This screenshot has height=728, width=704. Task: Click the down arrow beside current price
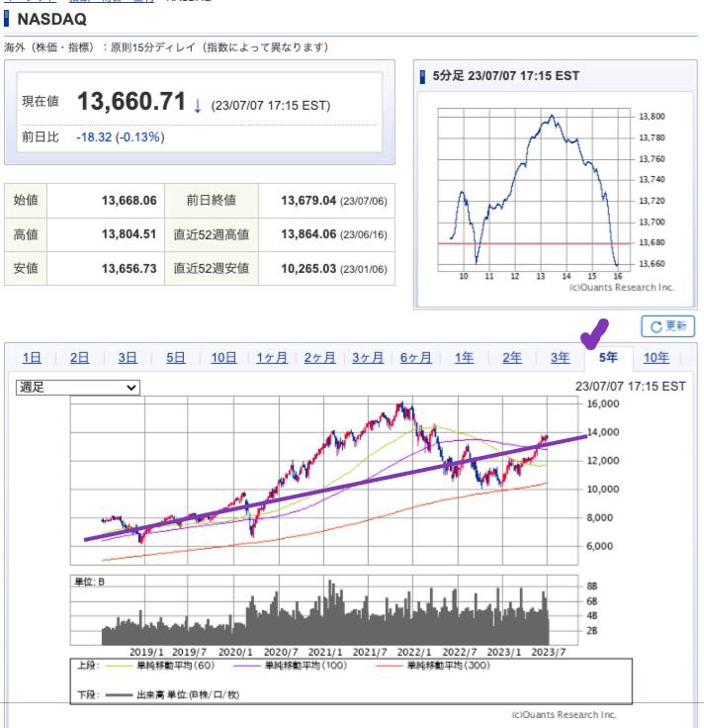click(x=198, y=106)
